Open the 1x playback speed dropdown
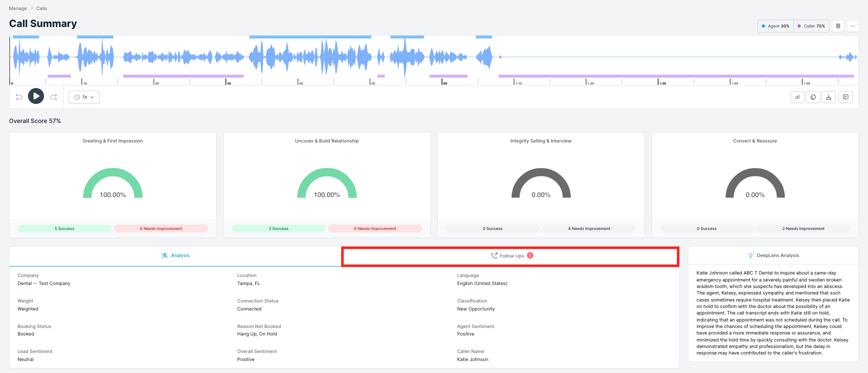 [84, 97]
